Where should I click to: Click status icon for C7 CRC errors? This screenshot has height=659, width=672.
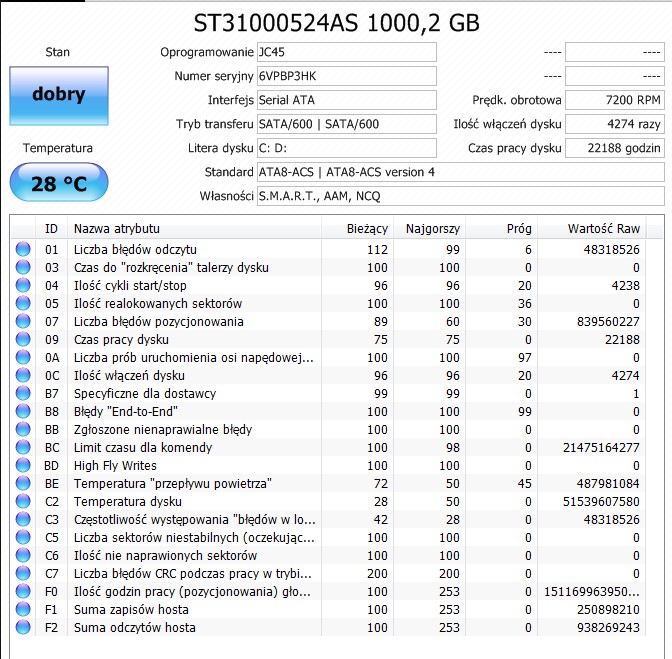[23, 573]
